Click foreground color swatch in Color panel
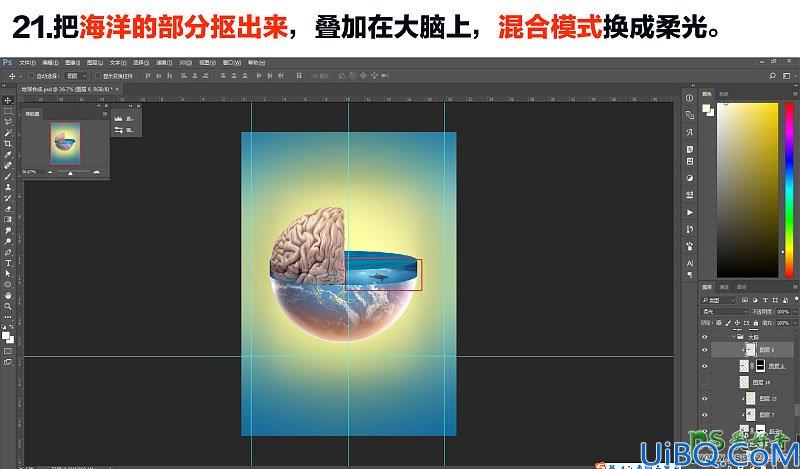This screenshot has height=469, width=800. click(x=706, y=109)
